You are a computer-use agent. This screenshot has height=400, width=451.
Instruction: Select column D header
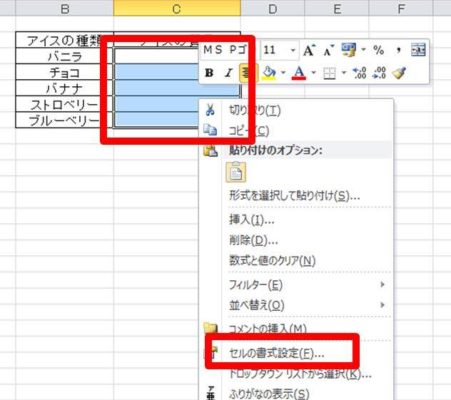pyautogui.click(x=273, y=9)
